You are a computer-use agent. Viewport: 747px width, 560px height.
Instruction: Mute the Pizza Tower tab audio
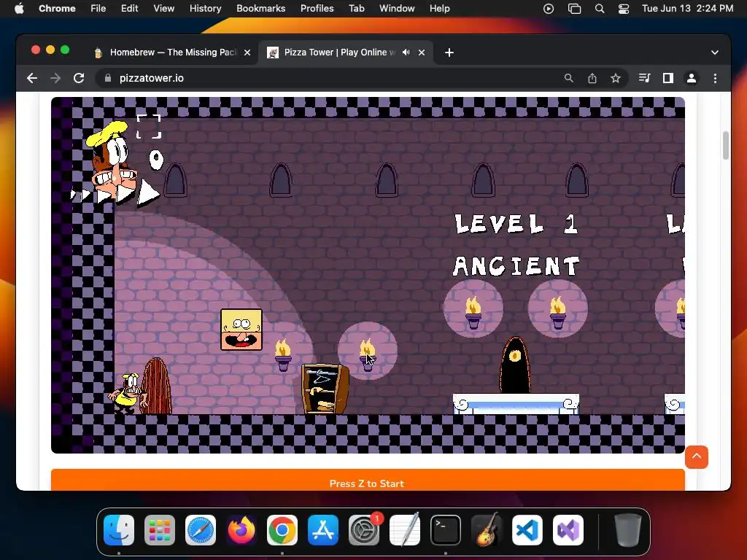pos(406,52)
